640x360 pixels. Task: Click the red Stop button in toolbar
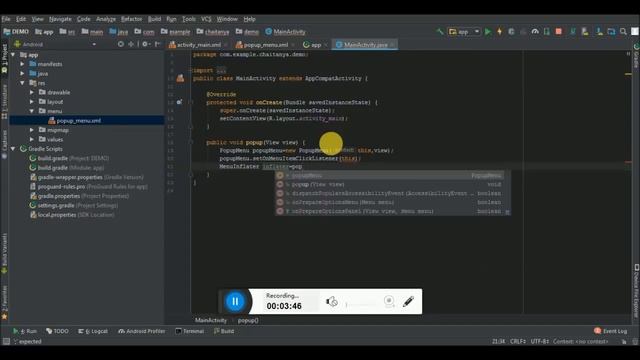pos(558,31)
